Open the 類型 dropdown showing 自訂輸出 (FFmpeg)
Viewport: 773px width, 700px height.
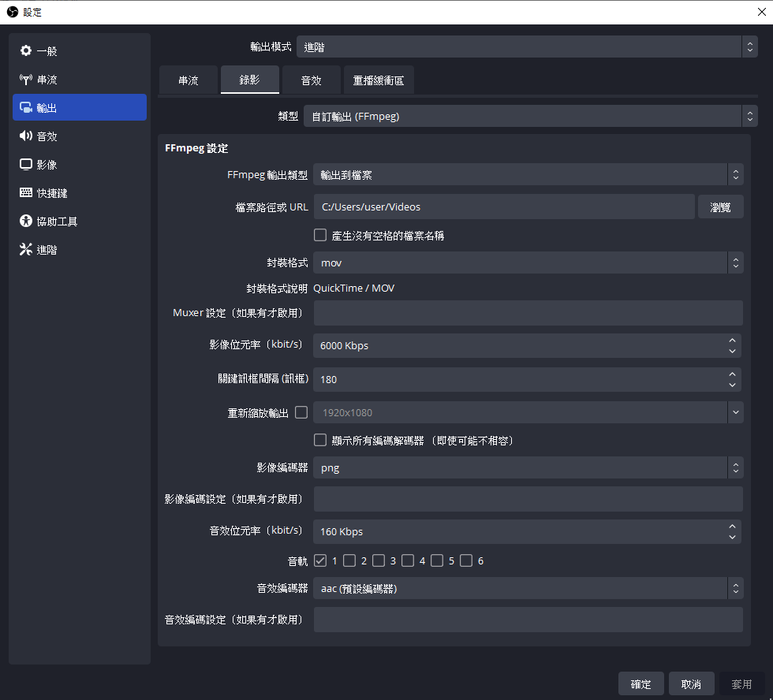click(530, 116)
